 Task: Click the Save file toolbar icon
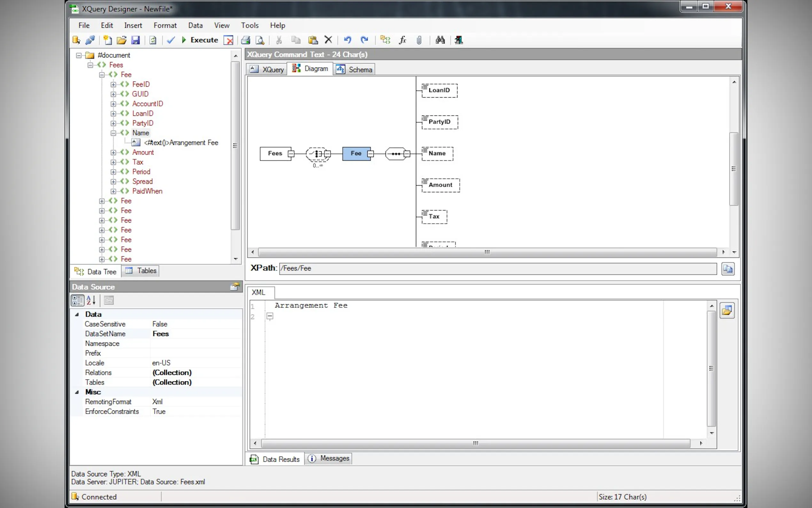(x=135, y=40)
